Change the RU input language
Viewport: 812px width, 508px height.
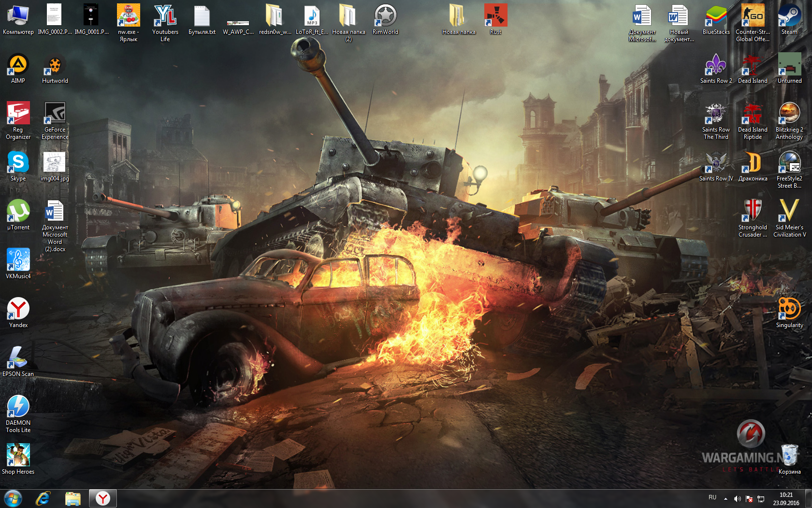[x=712, y=498]
